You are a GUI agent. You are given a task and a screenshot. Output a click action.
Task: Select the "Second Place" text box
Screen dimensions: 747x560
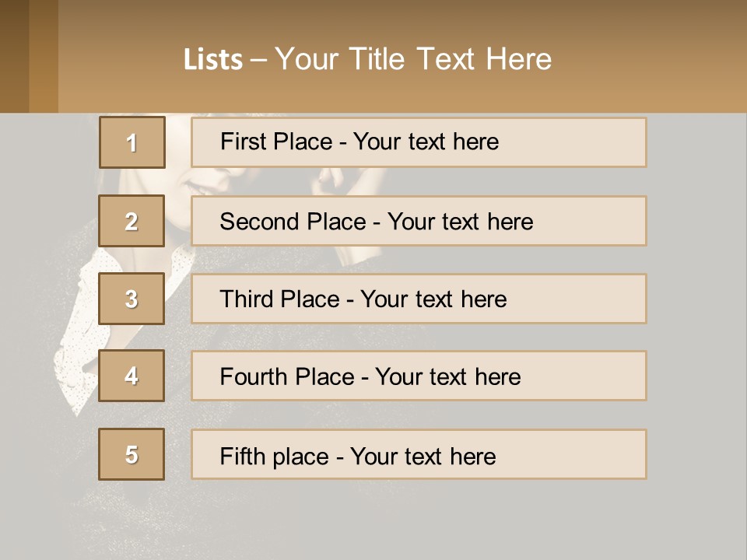(419, 222)
